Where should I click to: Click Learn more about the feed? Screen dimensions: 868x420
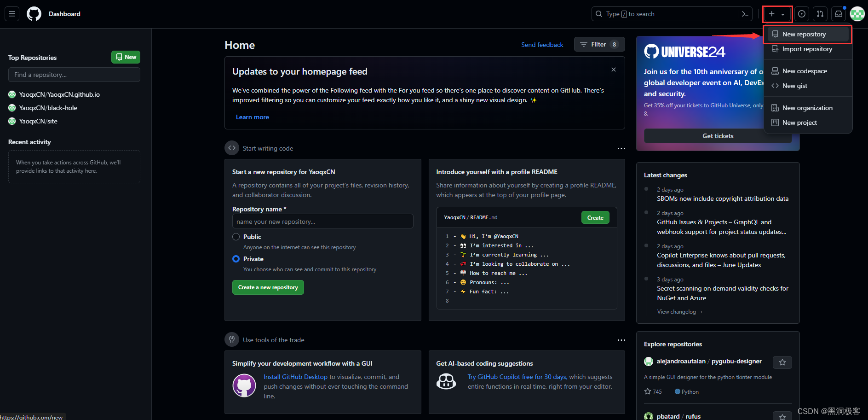pyautogui.click(x=253, y=117)
